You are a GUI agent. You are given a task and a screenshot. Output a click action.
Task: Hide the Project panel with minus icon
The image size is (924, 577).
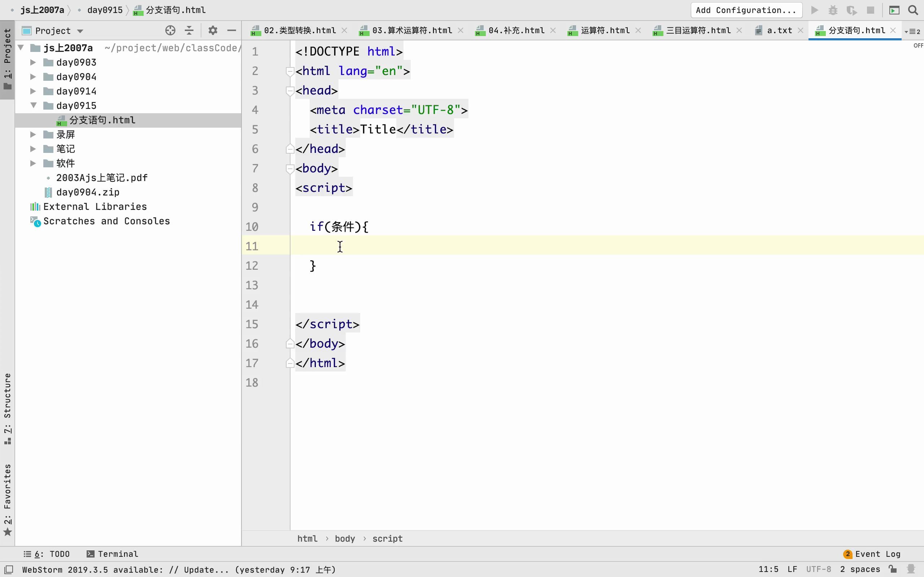click(231, 31)
